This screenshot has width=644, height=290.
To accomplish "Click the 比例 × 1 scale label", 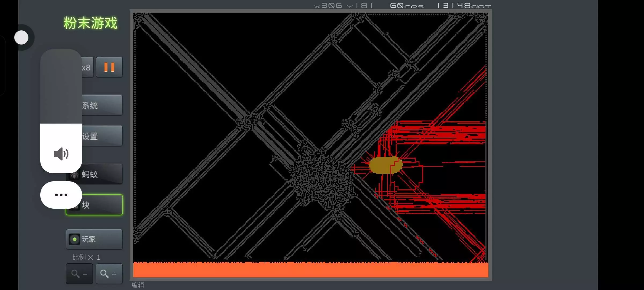I will click(x=86, y=257).
